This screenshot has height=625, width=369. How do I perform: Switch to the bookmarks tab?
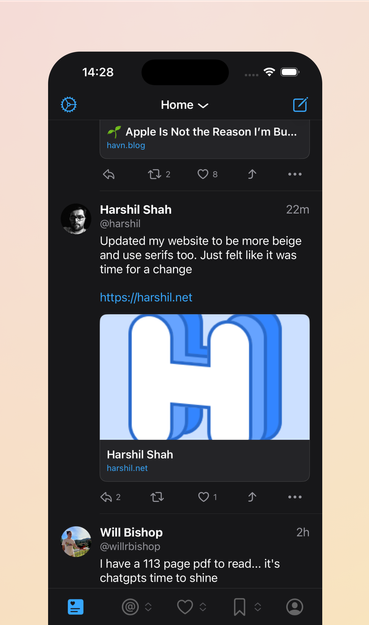239,607
